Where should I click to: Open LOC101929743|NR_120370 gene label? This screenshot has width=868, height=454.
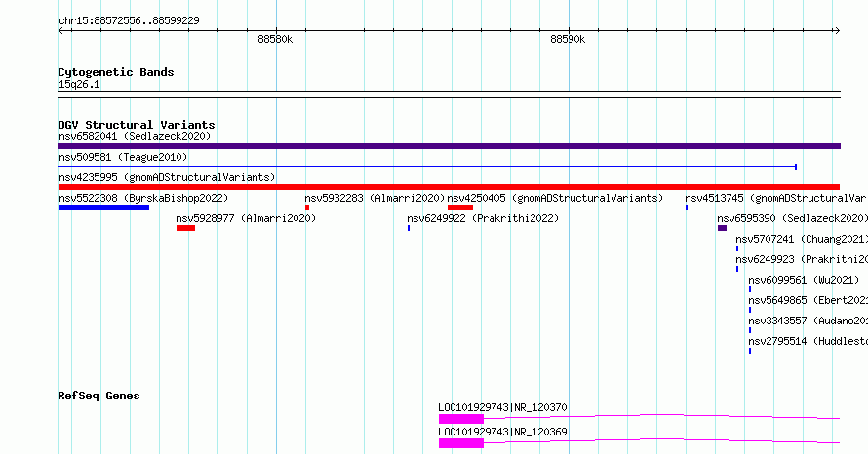502,407
